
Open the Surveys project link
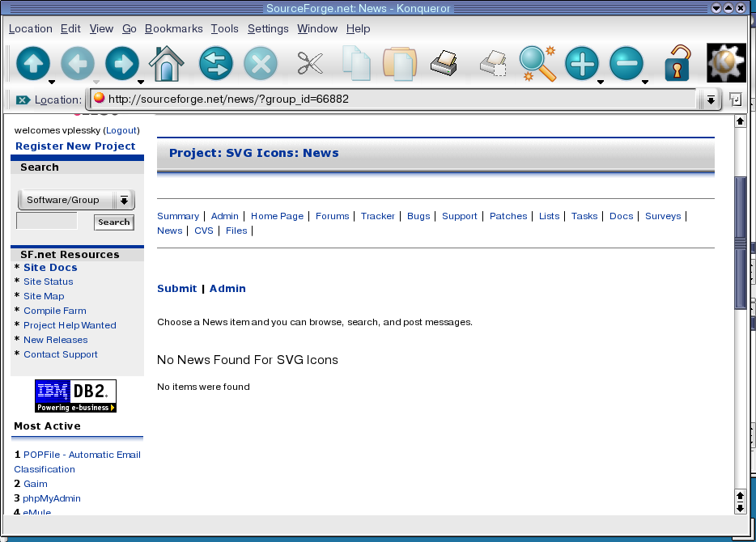pos(663,216)
